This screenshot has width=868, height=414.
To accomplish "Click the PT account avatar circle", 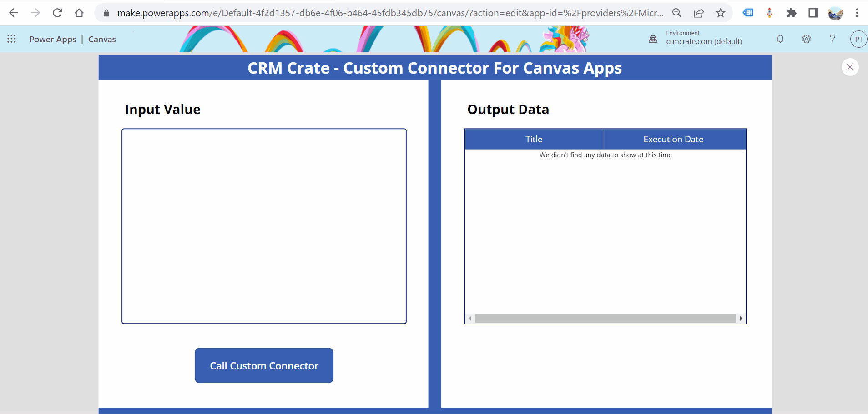I will pos(858,39).
